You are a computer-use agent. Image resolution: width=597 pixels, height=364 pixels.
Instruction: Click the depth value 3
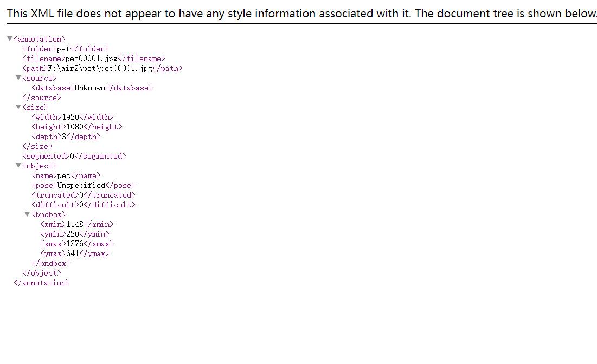click(64, 136)
